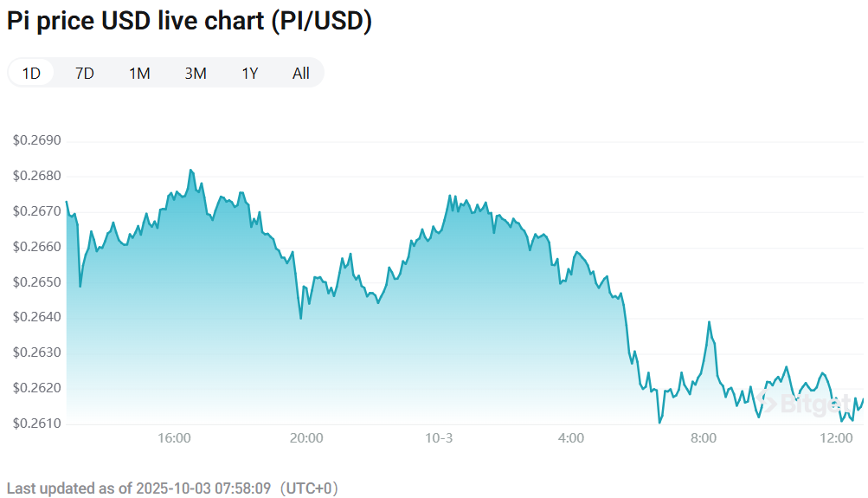This screenshot has width=868, height=498.
Task: Switch to the 7D time range
Action: click(85, 73)
